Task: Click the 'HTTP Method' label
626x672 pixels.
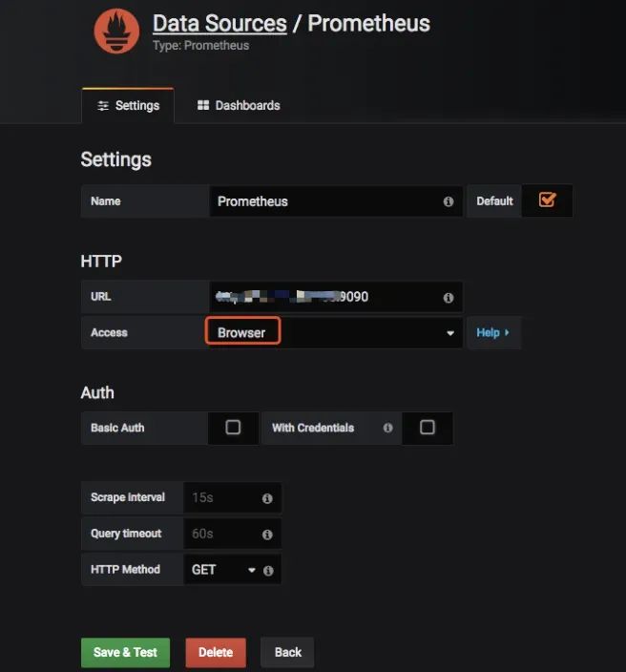Action: pyautogui.click(x=125, y=569)
